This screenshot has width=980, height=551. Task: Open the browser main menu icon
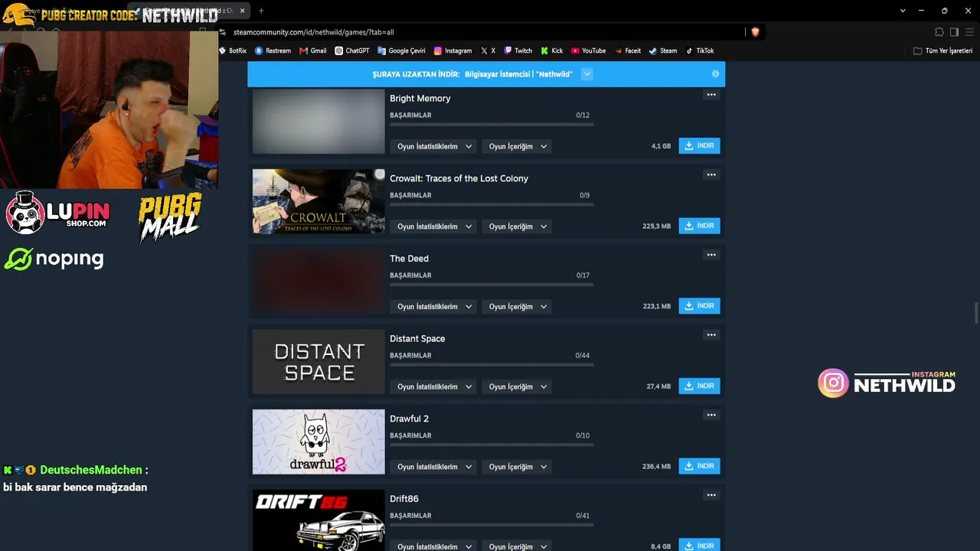969,32
